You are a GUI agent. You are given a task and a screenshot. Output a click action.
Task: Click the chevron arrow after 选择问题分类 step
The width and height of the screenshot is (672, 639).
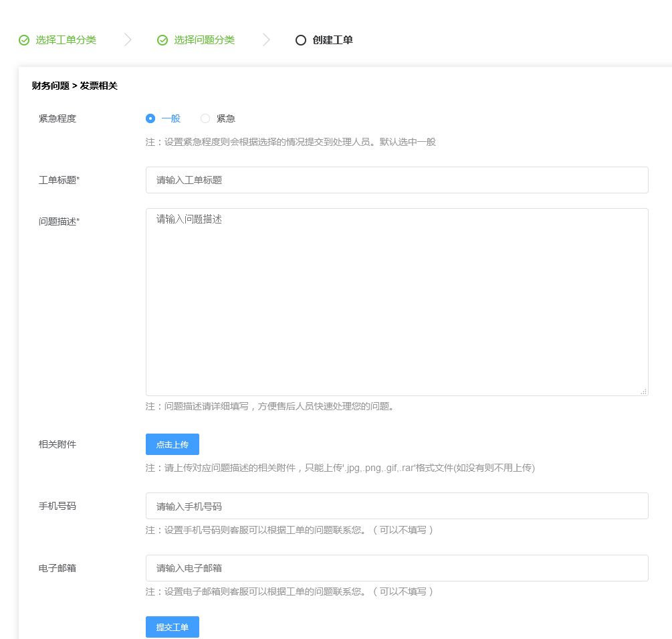coord(266,40)
